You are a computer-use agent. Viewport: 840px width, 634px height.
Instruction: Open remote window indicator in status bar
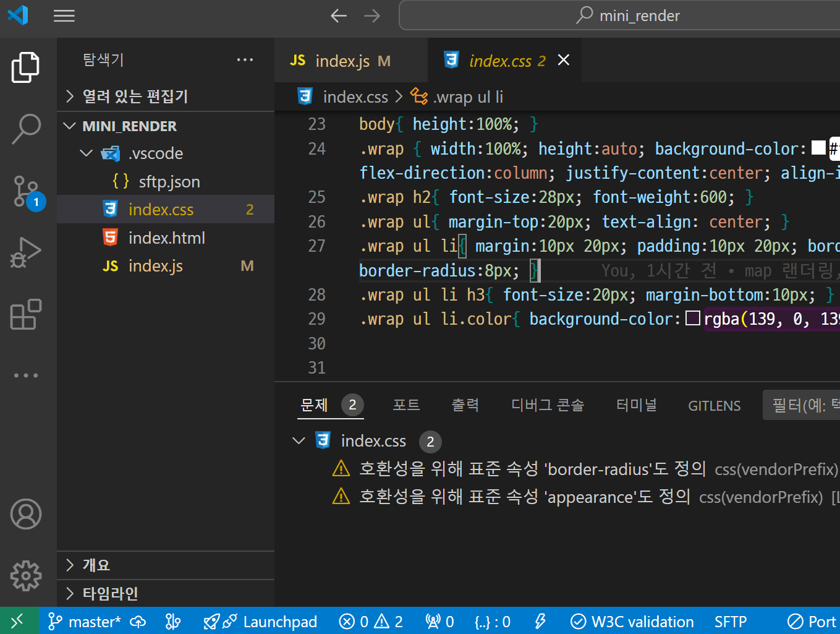(17, 621)
